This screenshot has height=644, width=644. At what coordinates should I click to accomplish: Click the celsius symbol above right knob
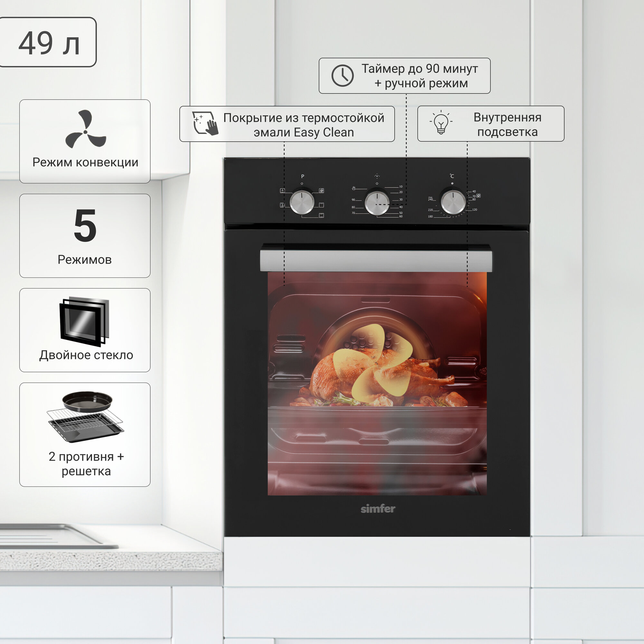click(452, 176)
